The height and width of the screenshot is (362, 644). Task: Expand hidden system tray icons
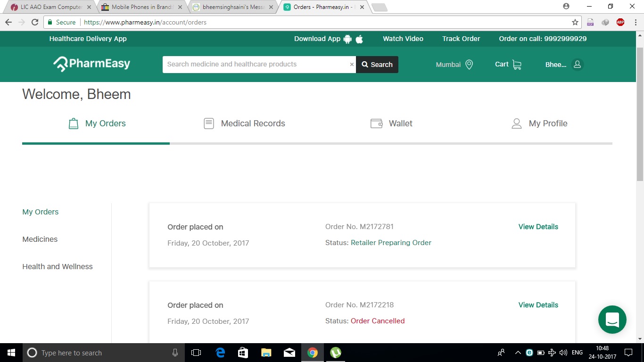coord(518,353)
